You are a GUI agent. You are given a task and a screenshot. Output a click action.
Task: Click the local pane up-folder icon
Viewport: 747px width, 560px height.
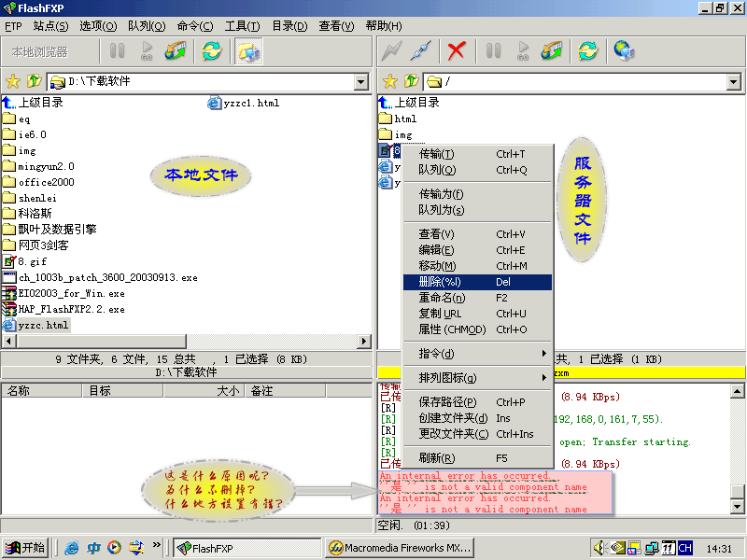click(x=34, y=81)
